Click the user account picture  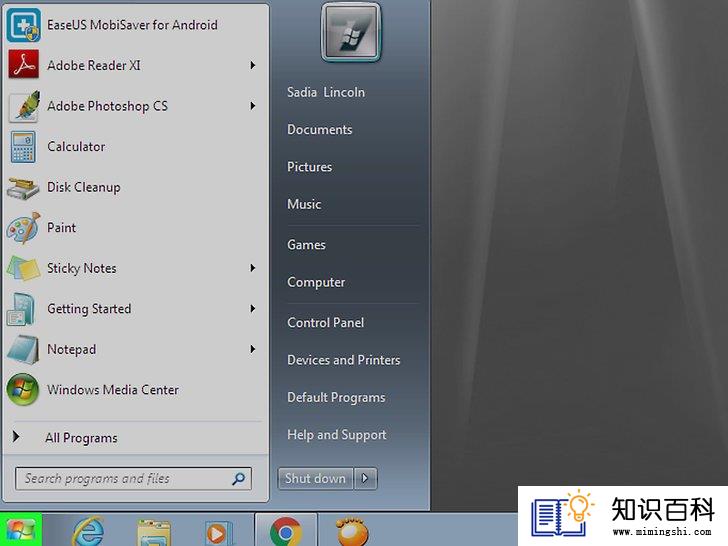click(351, 32)
